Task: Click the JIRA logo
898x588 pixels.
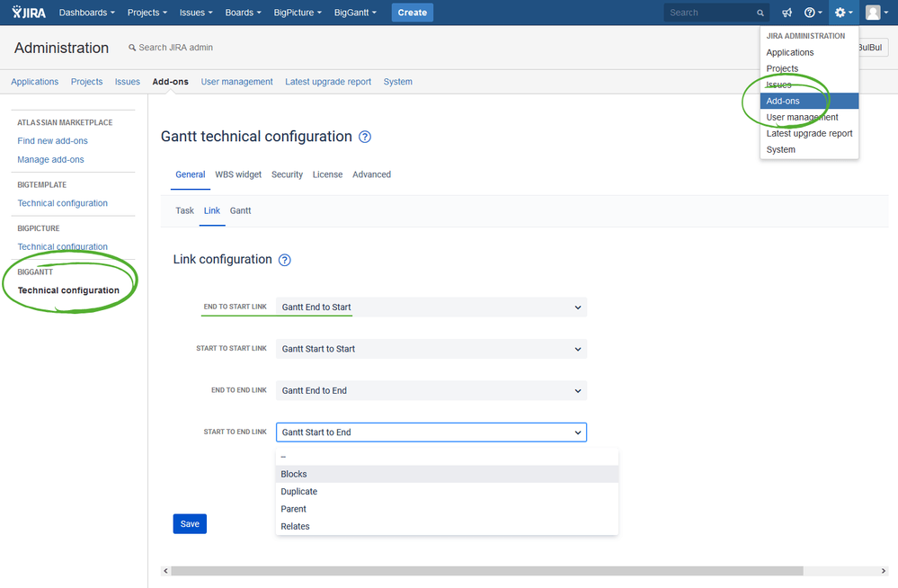Action: point(29,12)
